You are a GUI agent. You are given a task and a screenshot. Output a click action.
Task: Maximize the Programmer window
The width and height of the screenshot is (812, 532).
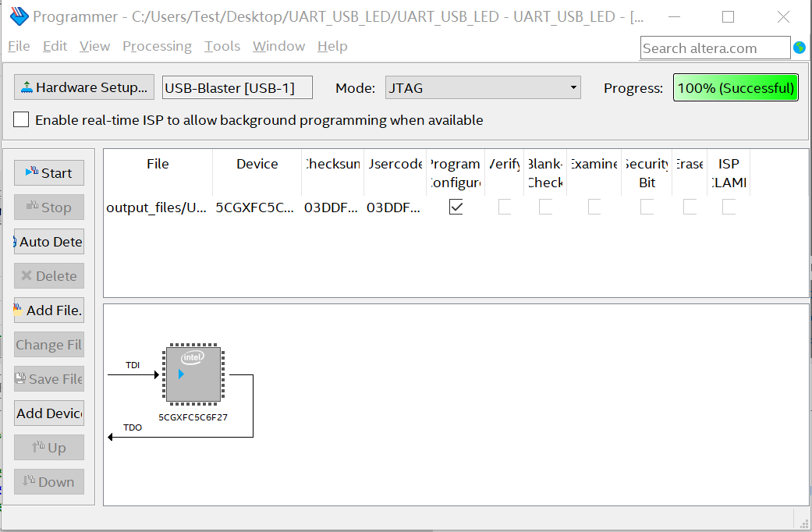tap(728, 16)
